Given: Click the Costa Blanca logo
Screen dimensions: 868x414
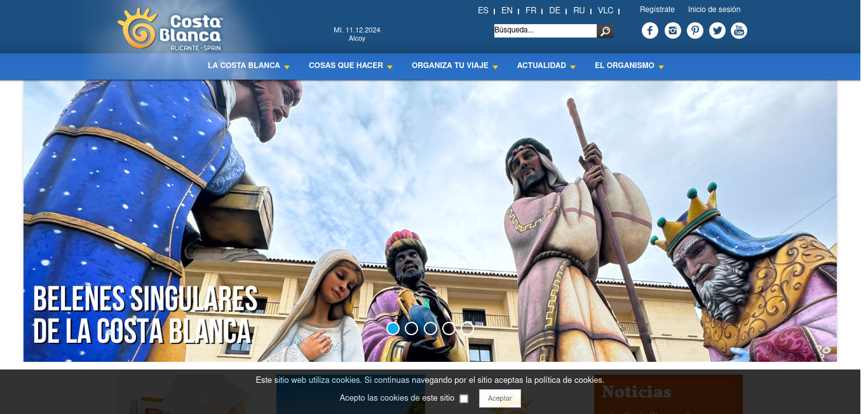Looking at the screenshot, I should 170,29.
